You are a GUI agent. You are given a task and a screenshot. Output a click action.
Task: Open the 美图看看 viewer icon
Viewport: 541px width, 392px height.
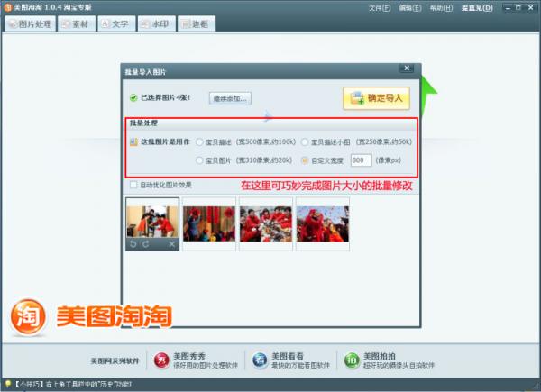[260, 360]
